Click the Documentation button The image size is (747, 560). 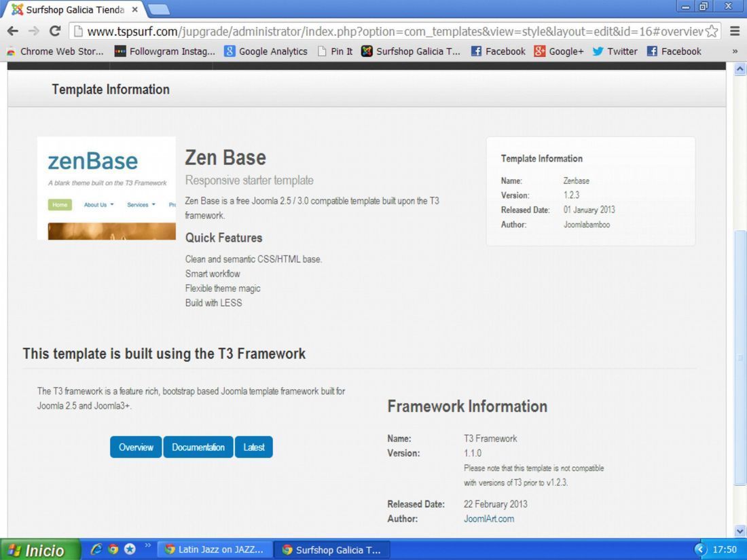coord(198,447)
